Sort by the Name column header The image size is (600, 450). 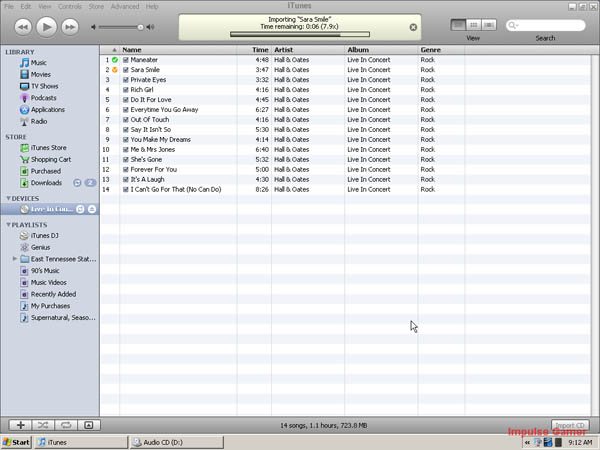pos(178,50)
